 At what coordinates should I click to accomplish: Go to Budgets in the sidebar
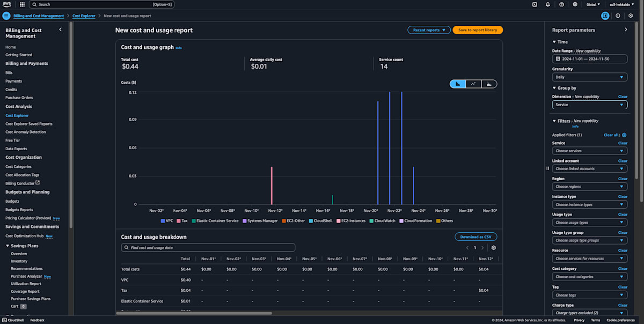[x=12, y=201]
